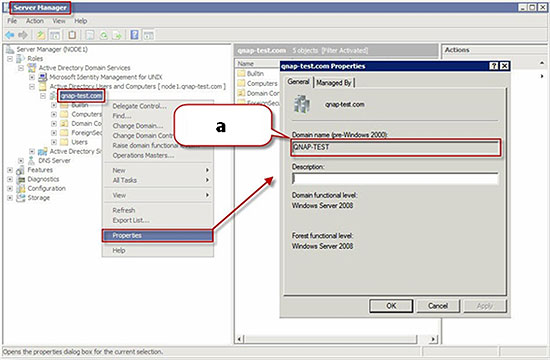Click Cancel in the Properties dialog
This screenshot has width=550, height=360.
pos(438,306)
